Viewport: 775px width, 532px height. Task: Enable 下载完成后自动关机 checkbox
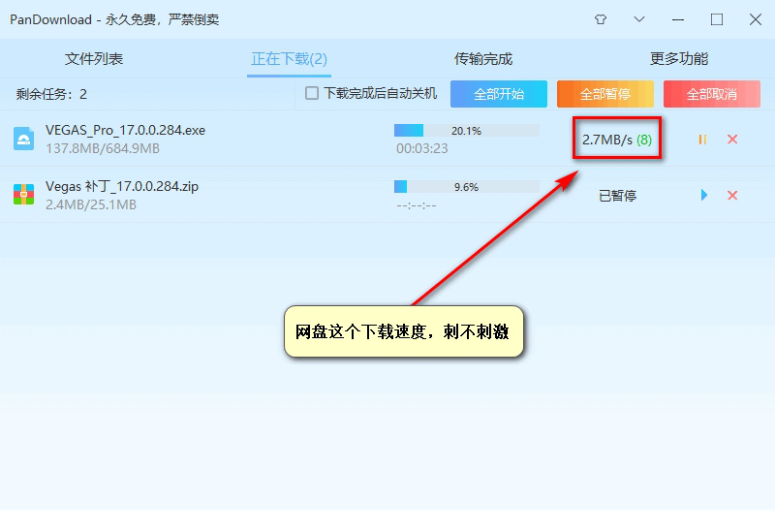(312, 93)
